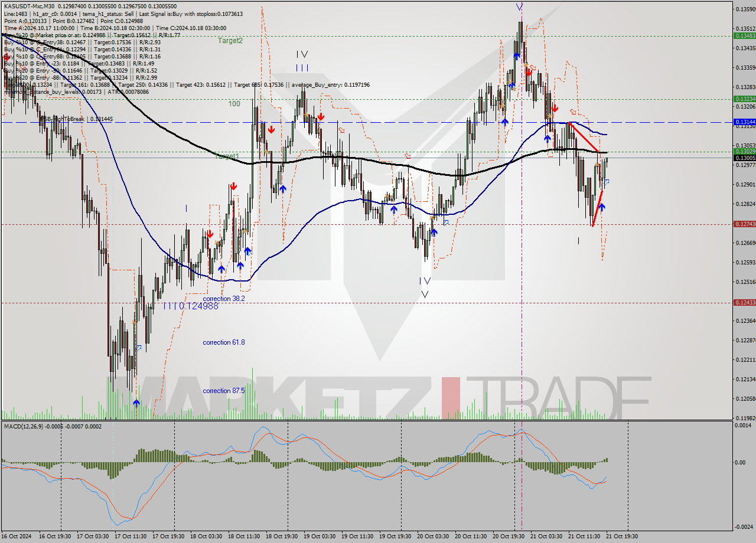Click the 0.13359 price axis value
Screen dimensions: 756x543
[x=745, y=67]
